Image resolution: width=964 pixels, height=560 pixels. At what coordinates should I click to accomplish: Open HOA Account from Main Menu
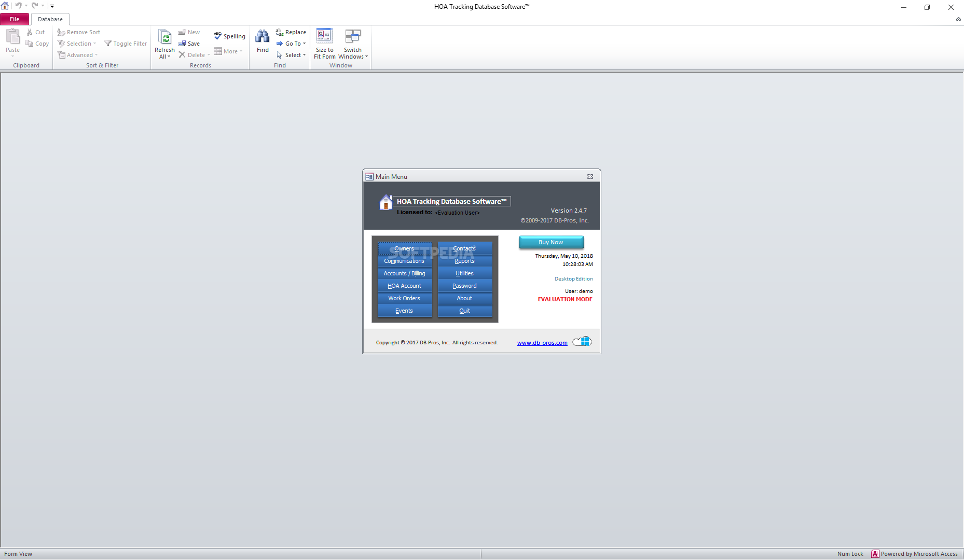pyautogui.click(x=405, y=286)
